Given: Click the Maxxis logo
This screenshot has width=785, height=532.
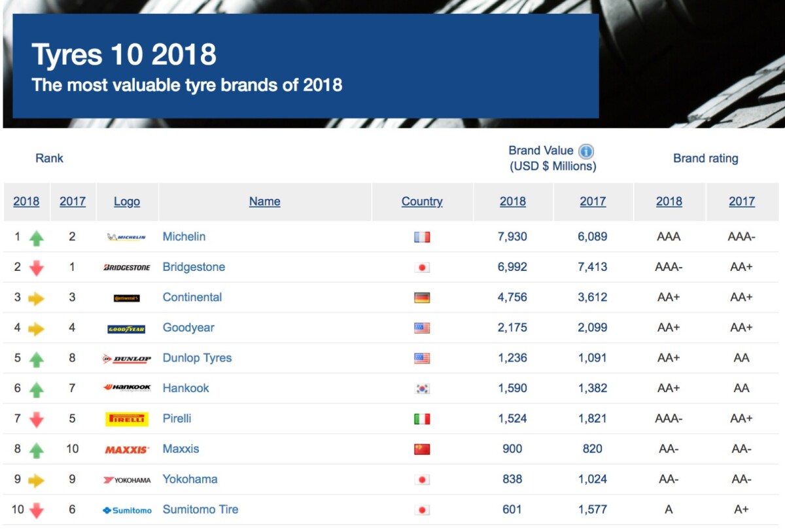Looking at the screenshot, I should (x=127, y=450).
